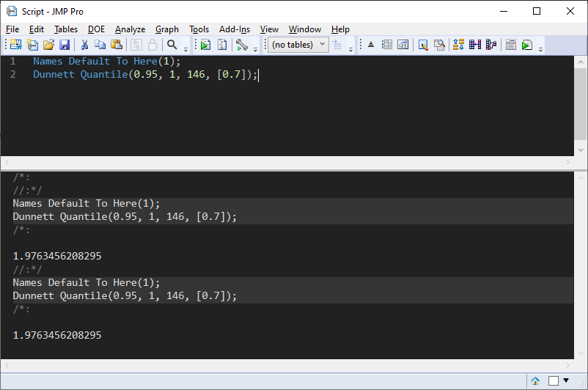Open the Edit menu
The image size is (588, 390).
pos(37,29)
